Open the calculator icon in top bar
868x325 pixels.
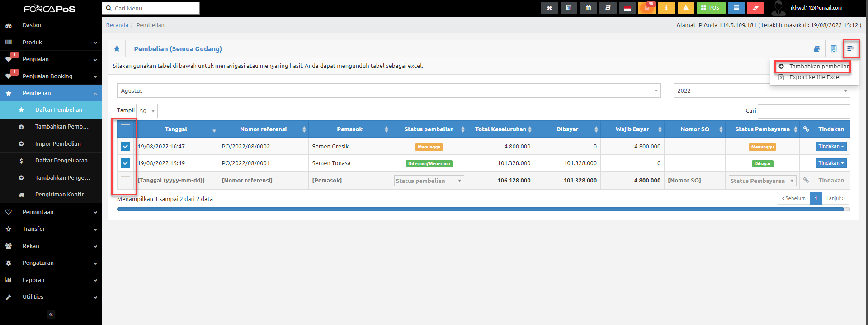pos(569,8)
